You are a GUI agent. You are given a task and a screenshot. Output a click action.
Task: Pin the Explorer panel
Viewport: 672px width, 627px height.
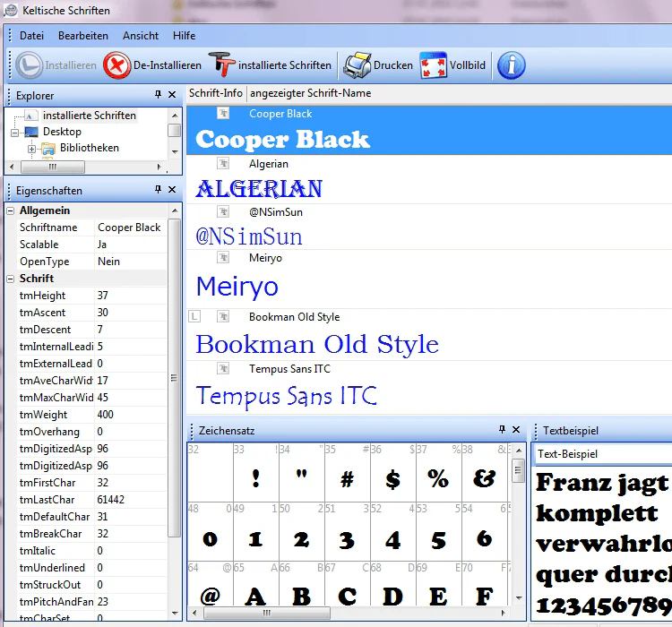pos(158,94)
